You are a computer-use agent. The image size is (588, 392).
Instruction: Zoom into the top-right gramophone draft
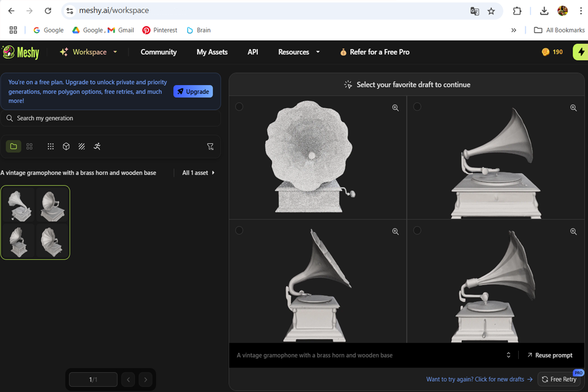(573, 108)
